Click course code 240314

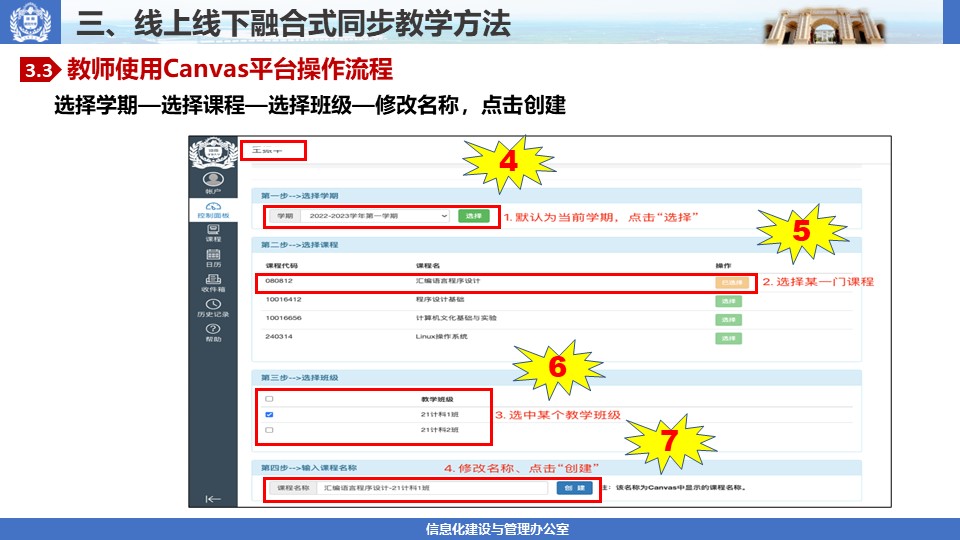(279, 336)
